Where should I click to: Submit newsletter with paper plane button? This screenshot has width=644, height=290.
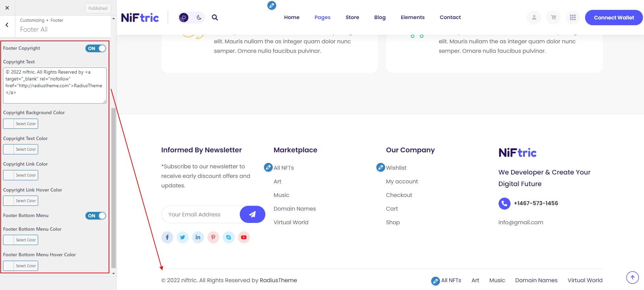[252, 214]
